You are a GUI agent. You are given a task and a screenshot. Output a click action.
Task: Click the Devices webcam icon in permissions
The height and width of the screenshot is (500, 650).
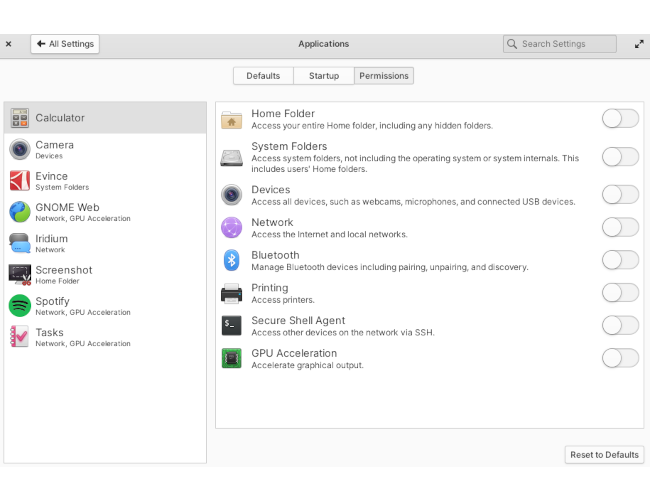231,195
